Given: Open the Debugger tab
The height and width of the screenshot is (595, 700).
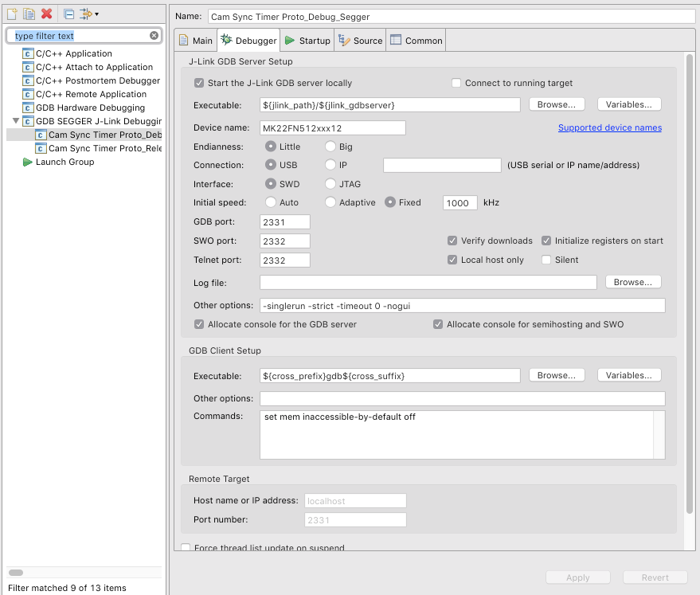Looking at the screenshot, I should click(x=248, y=41).
